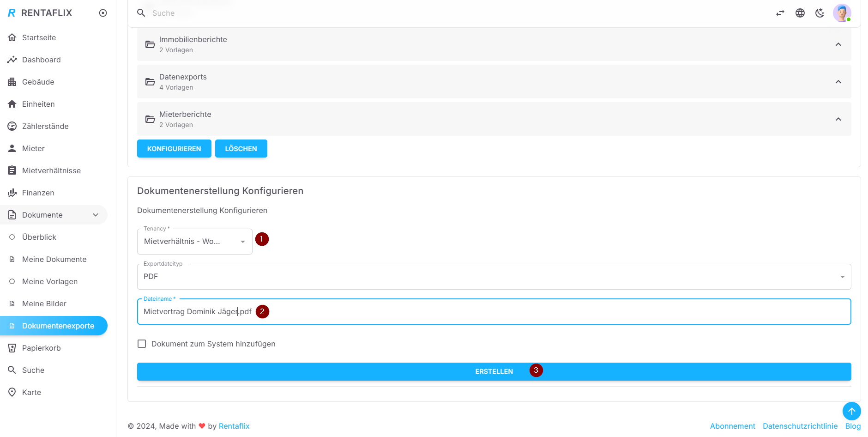The width and height of the screenshot is (868, 437).
Task: Open the Tenancy dropdown
Action: (x=194, y=242)
